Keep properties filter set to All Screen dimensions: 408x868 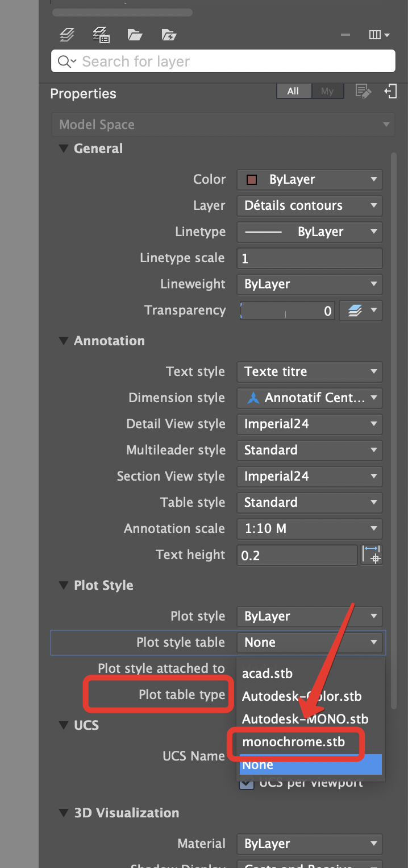(x=294, y=91)
